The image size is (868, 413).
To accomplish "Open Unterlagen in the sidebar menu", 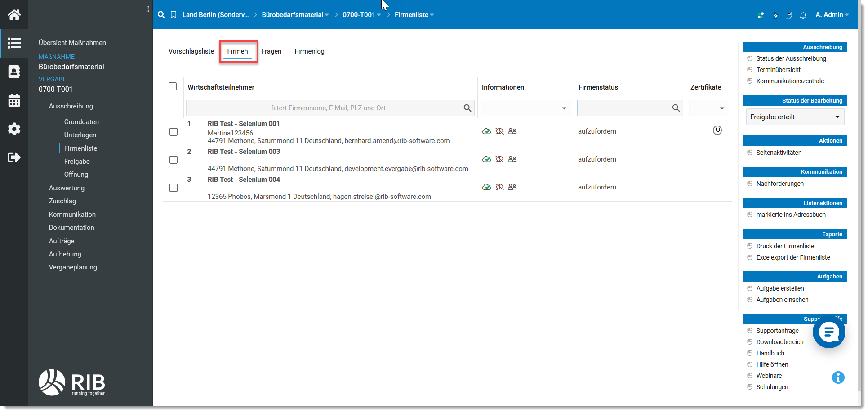I will (x=80, y=135).
